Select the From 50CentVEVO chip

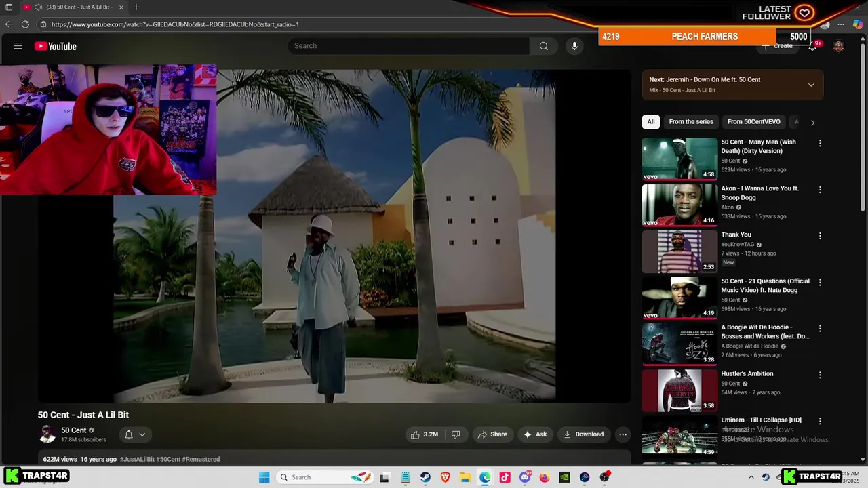(x=754, y=122)
